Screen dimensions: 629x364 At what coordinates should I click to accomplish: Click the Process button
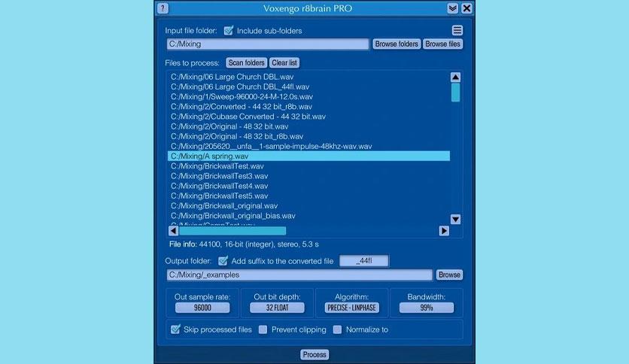click(314, 354)
